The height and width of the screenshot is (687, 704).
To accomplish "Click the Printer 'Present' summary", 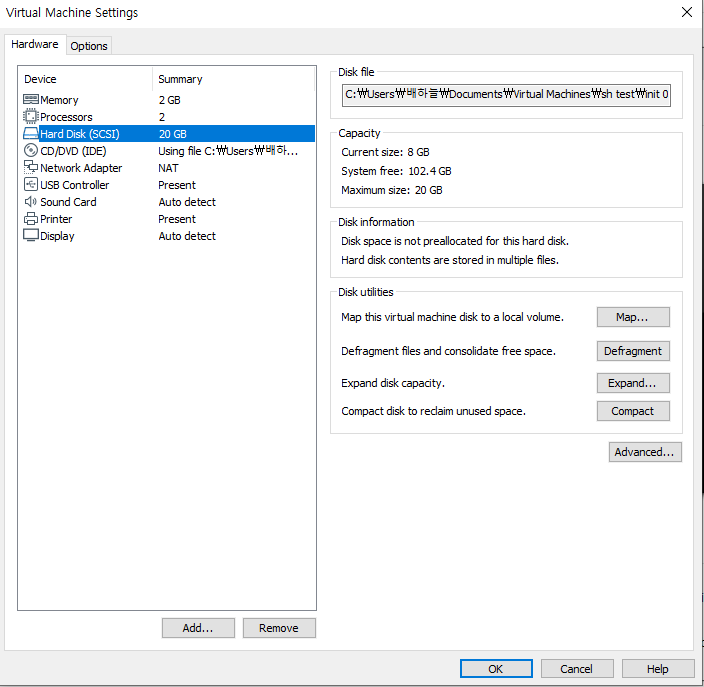I will 177,219.
